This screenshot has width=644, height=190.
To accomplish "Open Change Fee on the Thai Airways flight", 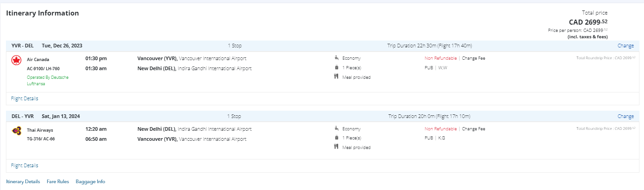I will pos(474,129).
